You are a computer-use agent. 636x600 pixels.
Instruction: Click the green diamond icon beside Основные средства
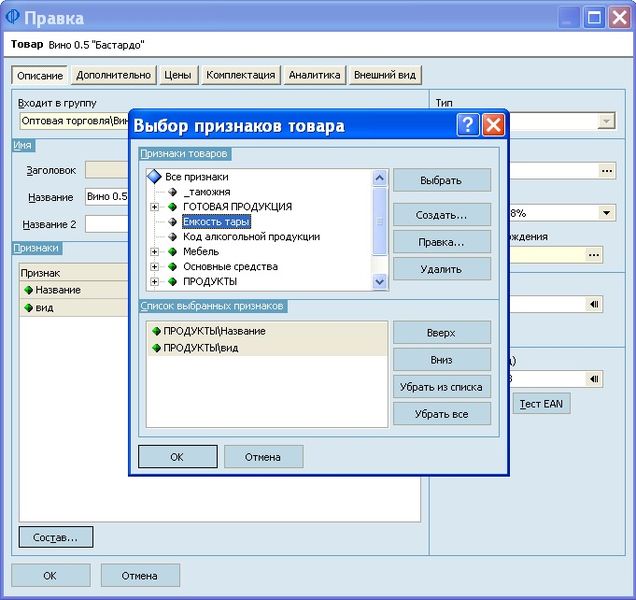point(172,267)
